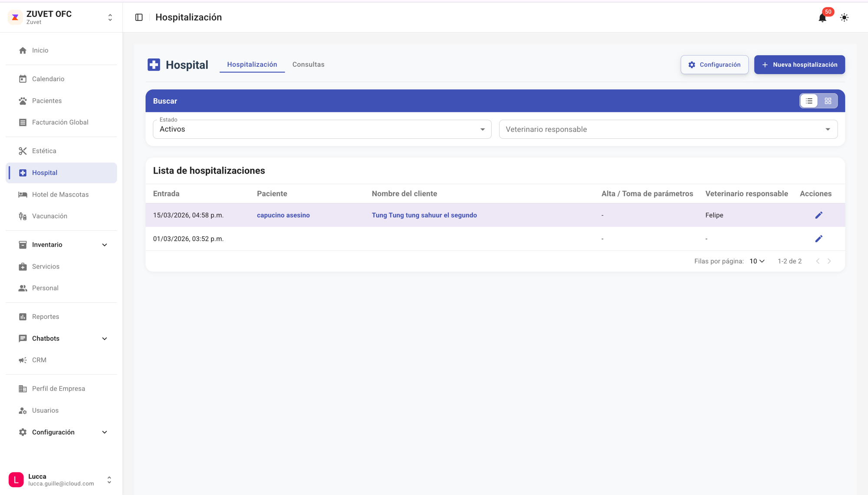
Task: Collapse the sidebar panel icon
Action: [x=139, y=17]
